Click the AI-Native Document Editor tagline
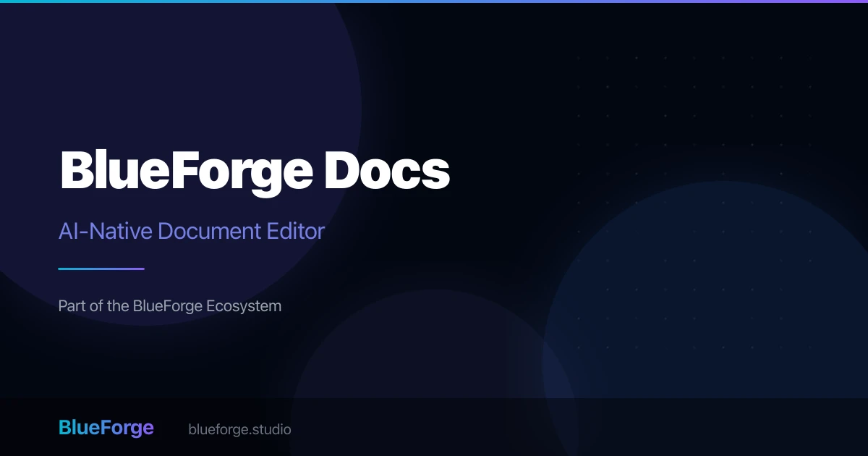The width and height of the screenshot is (868, 456). point(192,231)
